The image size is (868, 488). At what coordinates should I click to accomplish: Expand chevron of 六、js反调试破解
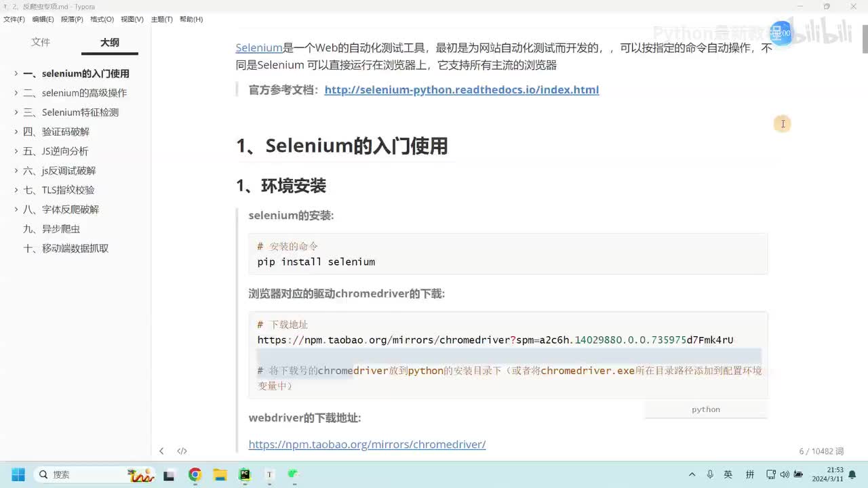[x=16, y=171]
